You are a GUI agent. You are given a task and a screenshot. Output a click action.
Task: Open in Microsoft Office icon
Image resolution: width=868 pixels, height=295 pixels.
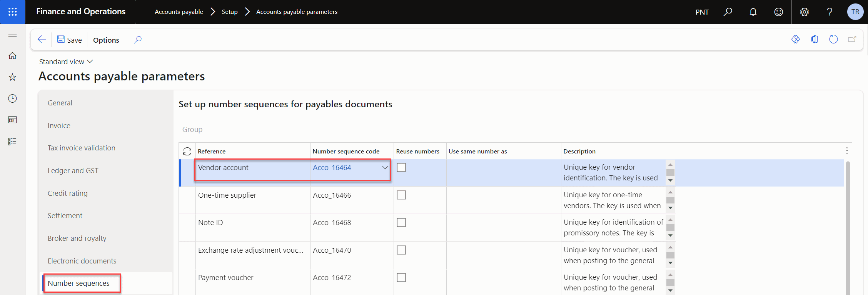[815, 39]
